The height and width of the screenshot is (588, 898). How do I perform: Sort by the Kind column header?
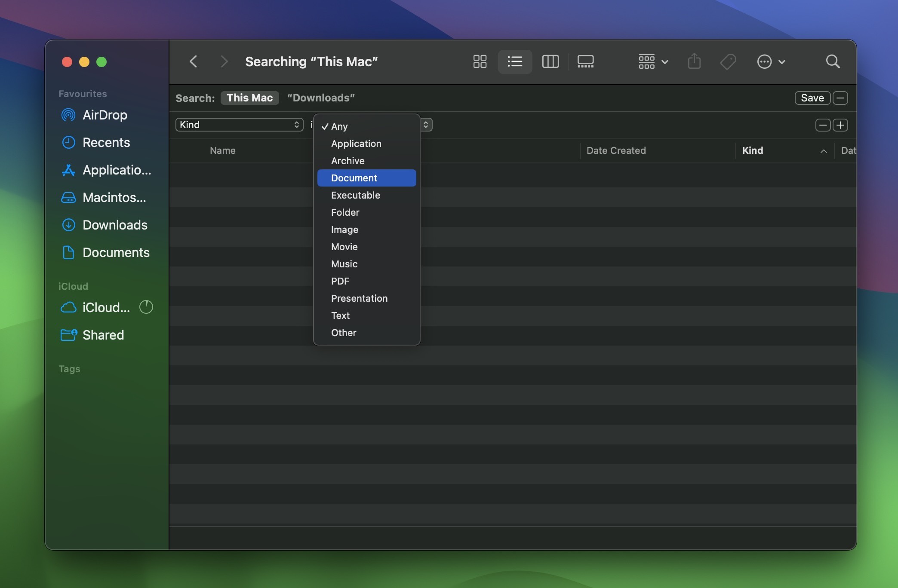tap(785, 150)
